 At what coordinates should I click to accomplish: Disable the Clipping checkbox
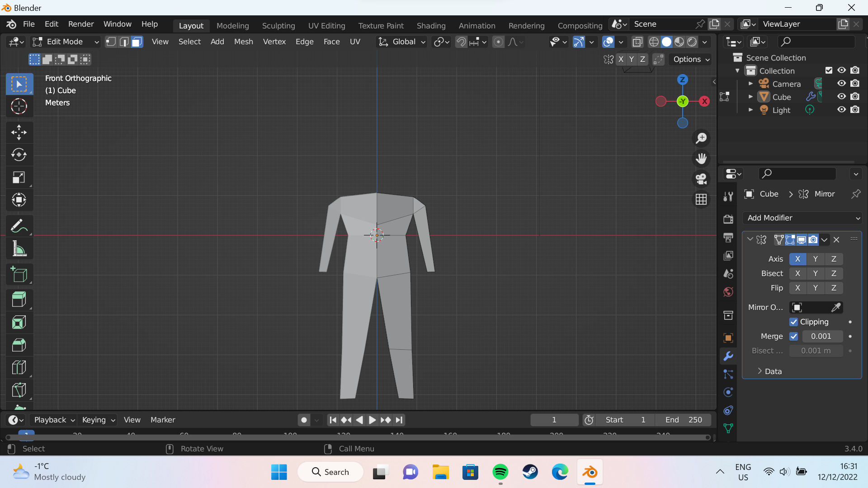tap(794, 322)
